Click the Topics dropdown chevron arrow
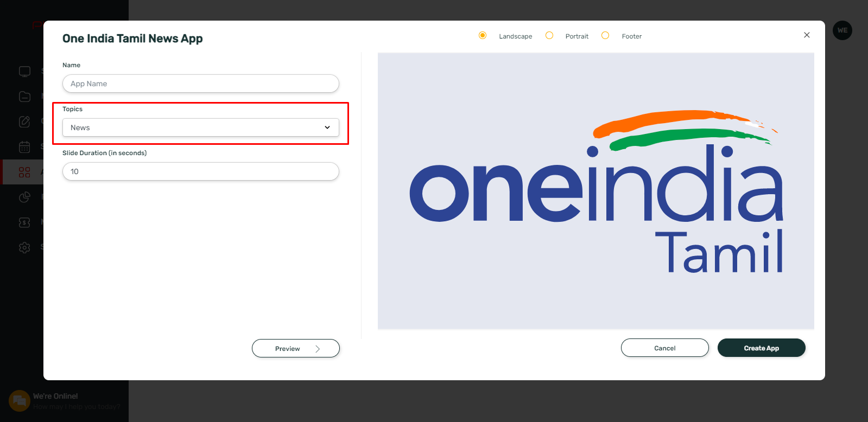Viewport: 868px width, 422px height. point(327,127)
